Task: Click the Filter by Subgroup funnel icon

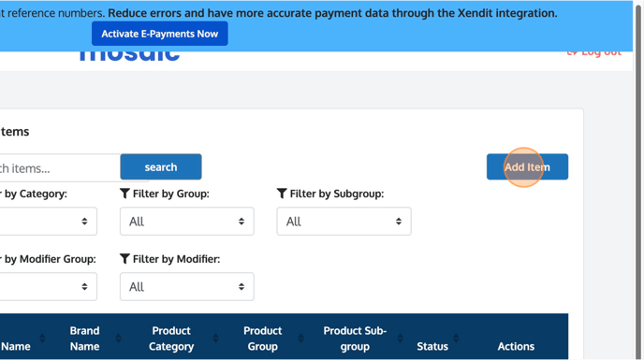Action: coord(282,194)
